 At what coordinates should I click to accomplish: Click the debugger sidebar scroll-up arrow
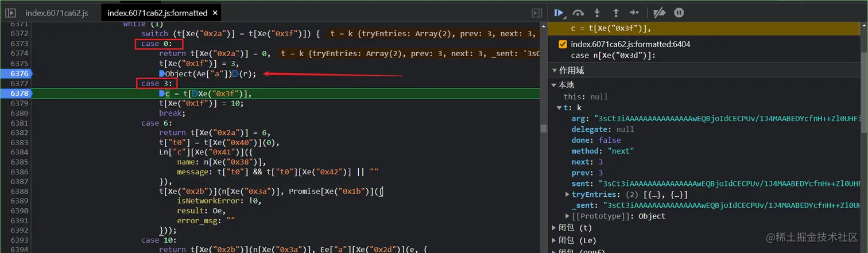pyautogui.click(x=864, y=27)
